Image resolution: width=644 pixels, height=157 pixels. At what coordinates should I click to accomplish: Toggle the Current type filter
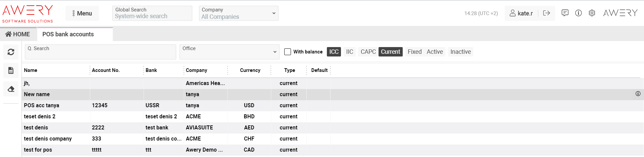(x=390, y=52)
